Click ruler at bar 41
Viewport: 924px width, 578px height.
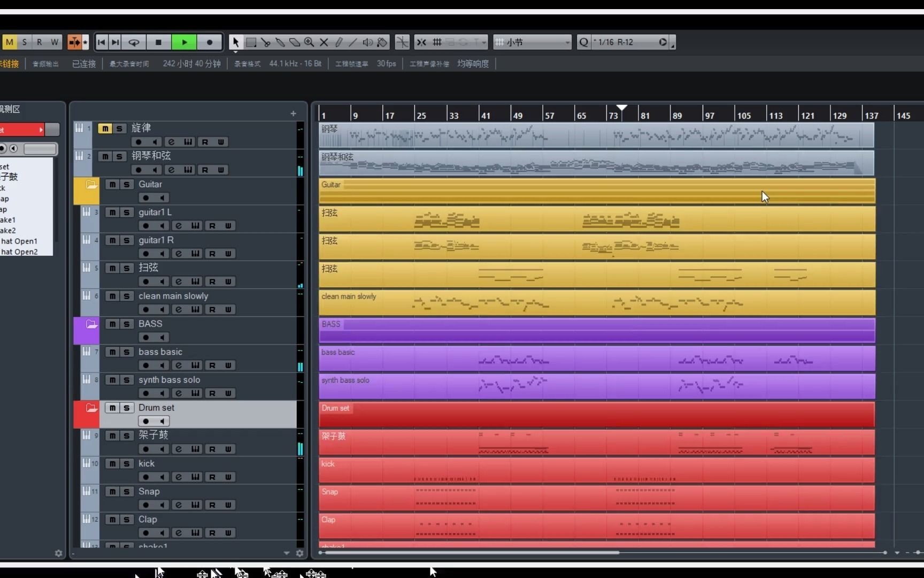coord(485,115)
